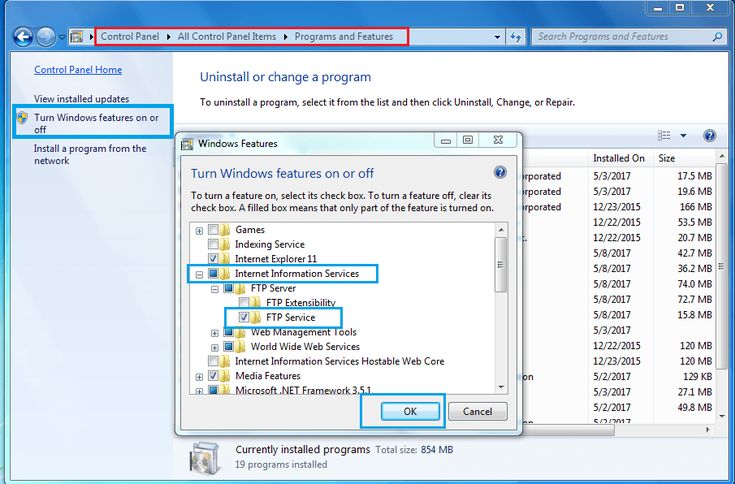This screenshot has width=735, height=484.
Task: Click the installed programs disc icon
Action: 203,457
